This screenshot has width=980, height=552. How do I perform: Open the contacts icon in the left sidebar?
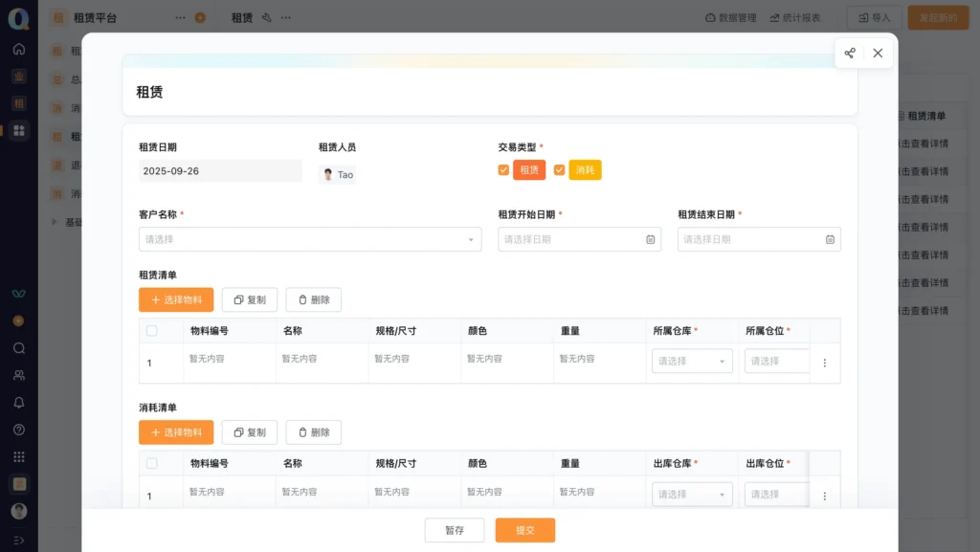click(18, 375)
